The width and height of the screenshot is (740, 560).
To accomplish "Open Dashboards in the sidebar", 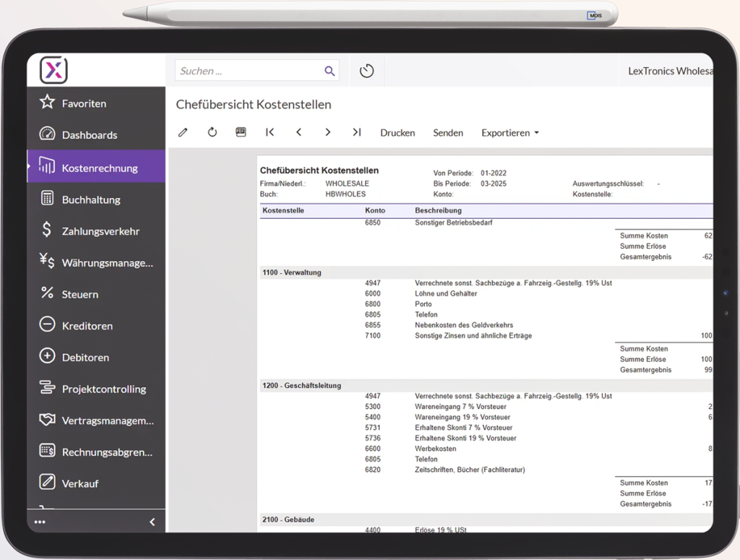I will (89, 135).
